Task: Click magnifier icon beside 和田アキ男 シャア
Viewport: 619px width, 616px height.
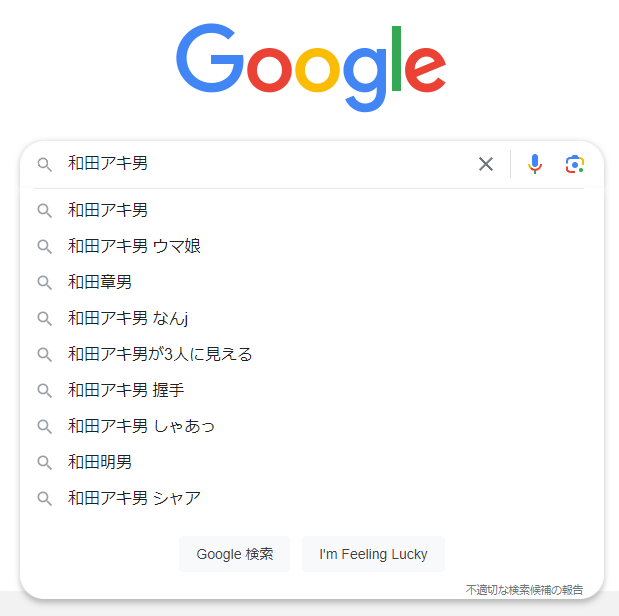Action: pyautogui.click(x=44, y=498)
